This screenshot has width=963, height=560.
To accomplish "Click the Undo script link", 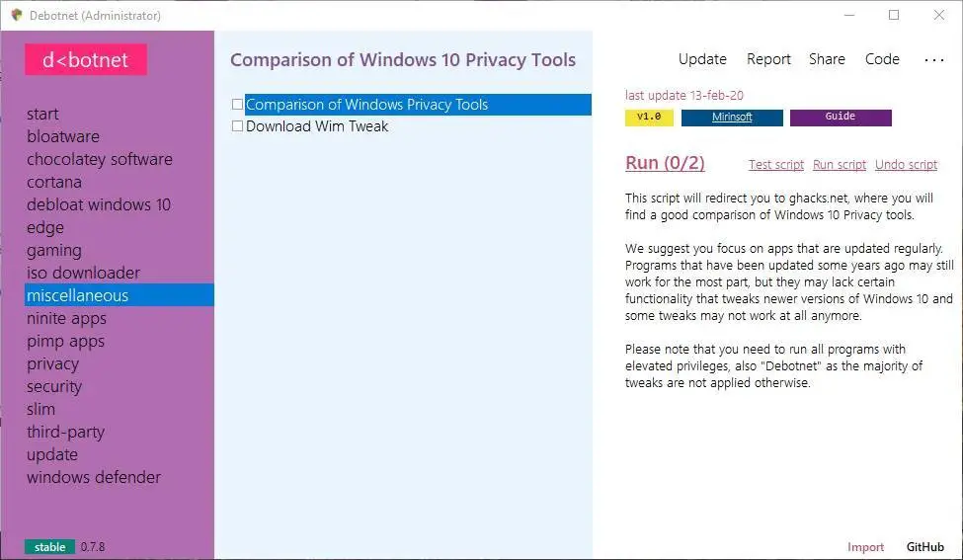I will (x=906, y=165).
